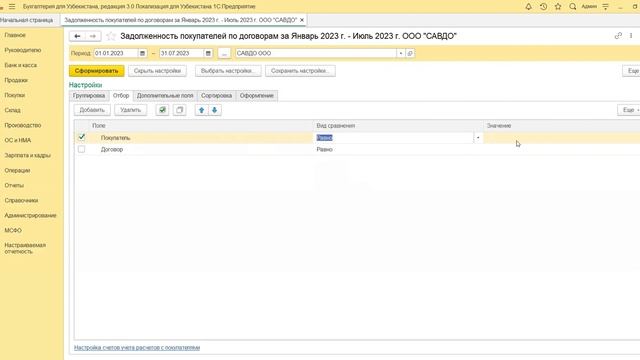Open calendar for start date 01.01.2023

(142, 53)
